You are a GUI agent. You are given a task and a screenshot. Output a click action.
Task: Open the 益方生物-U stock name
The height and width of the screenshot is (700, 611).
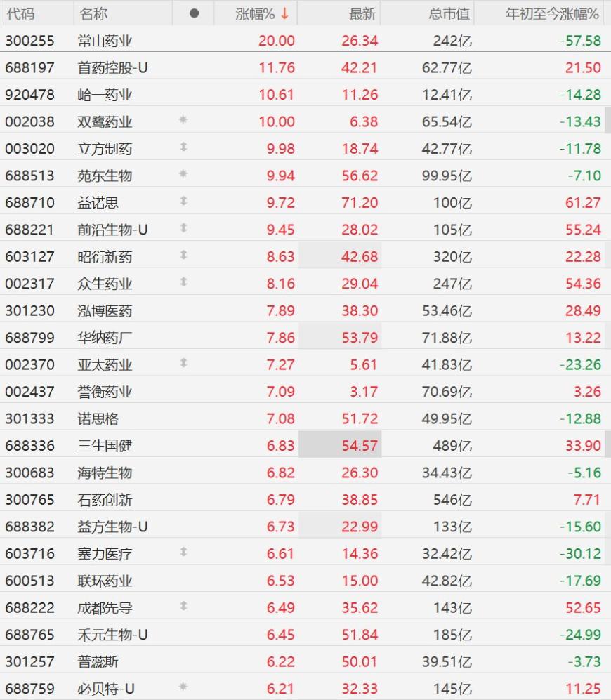(x=112, y=527)
